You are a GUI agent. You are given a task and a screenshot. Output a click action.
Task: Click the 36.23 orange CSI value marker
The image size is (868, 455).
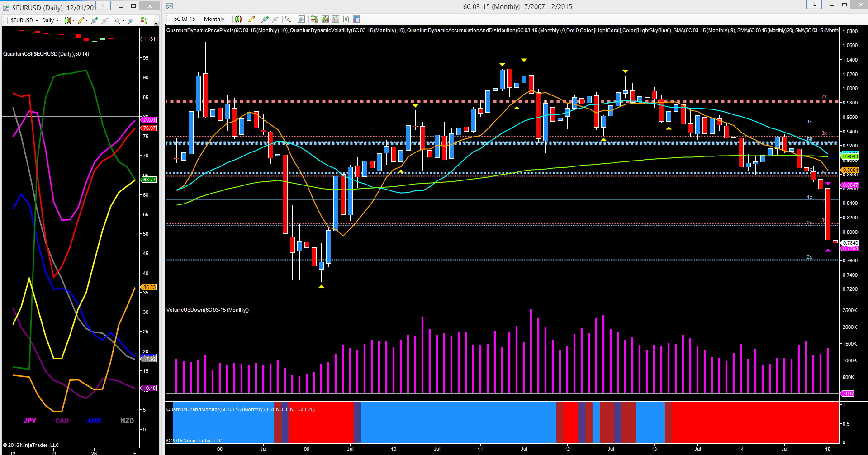(148, 287)
